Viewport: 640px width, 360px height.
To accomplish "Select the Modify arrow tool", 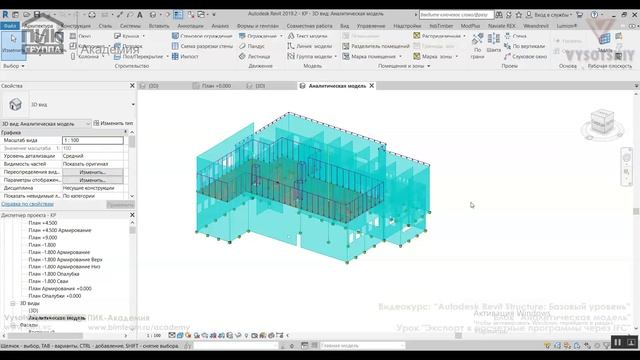I will pyautogui.click(x=13, y=43).
